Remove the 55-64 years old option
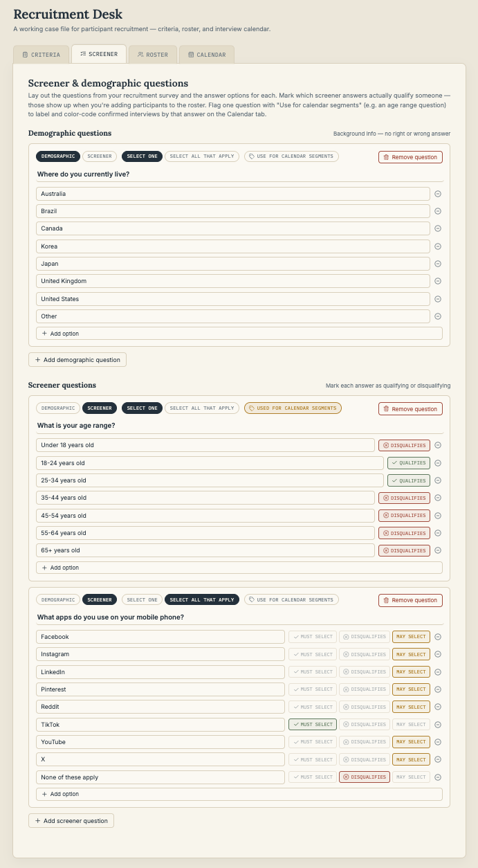The width and height of the screenshot is (478, 868). coord(438,533)
